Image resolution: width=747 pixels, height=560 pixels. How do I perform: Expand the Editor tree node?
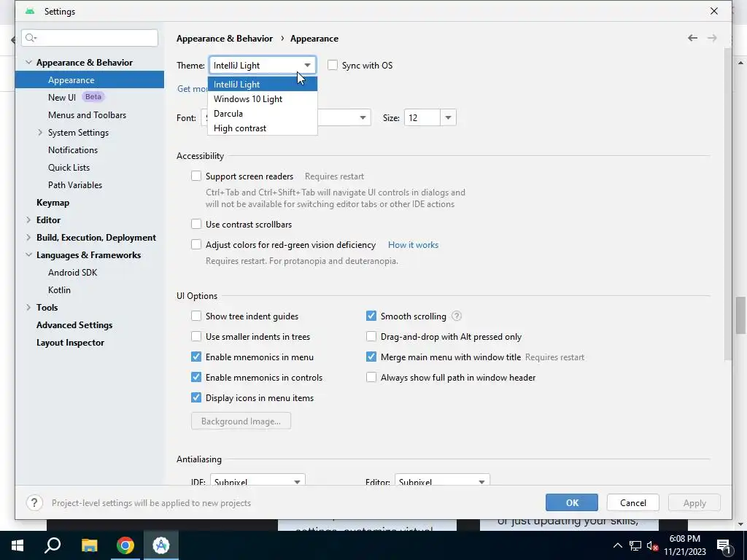pyautogui.click(x=28, y=220)
